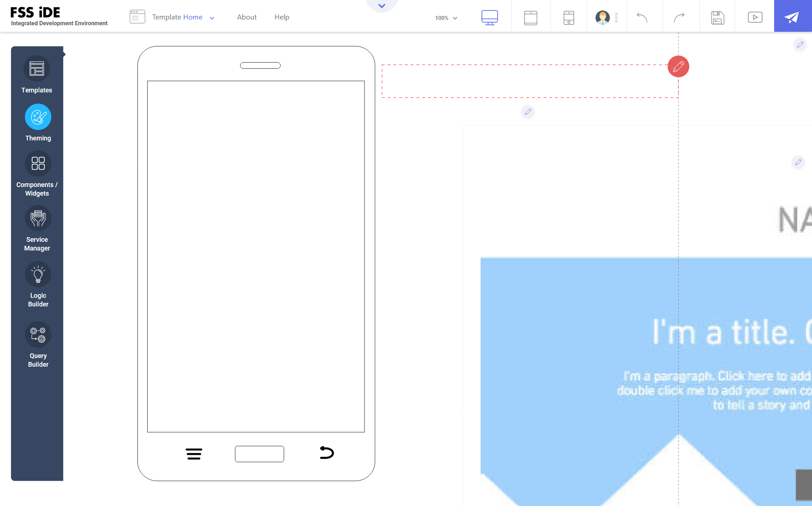Image resolution: width=812 pixels, height=506 pixels.
Task: Open the About menu
Action: tap(247, 17)
